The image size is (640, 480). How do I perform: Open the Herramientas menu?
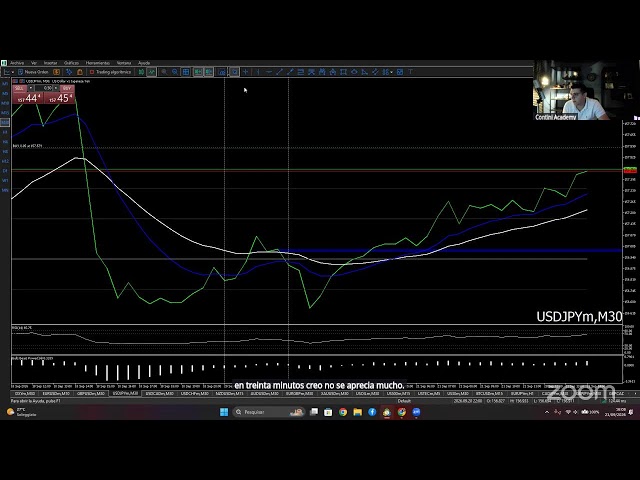pos(98,63)
